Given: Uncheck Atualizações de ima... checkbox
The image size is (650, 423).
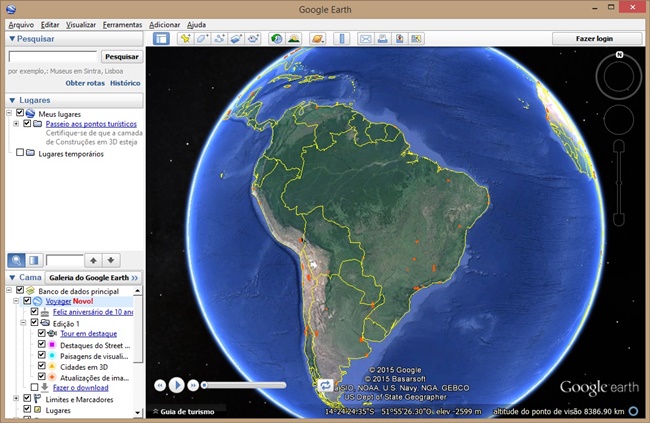Looking at the screenshot, I should 41,377.
